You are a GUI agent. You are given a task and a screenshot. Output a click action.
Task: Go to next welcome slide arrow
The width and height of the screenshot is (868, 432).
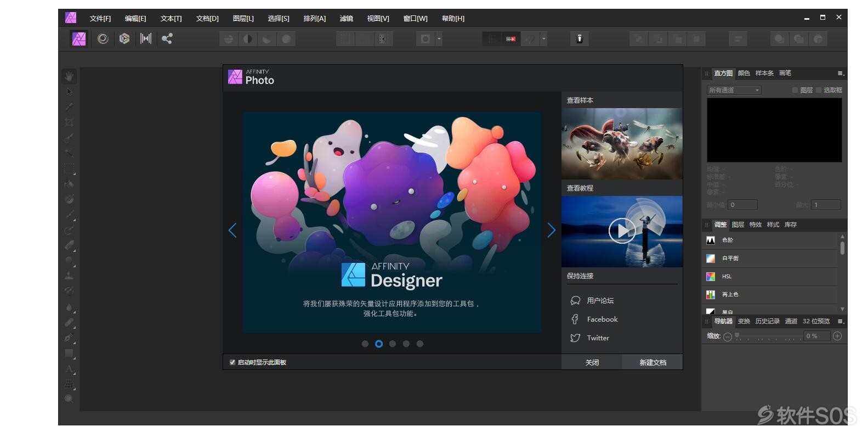coord(552,230)
